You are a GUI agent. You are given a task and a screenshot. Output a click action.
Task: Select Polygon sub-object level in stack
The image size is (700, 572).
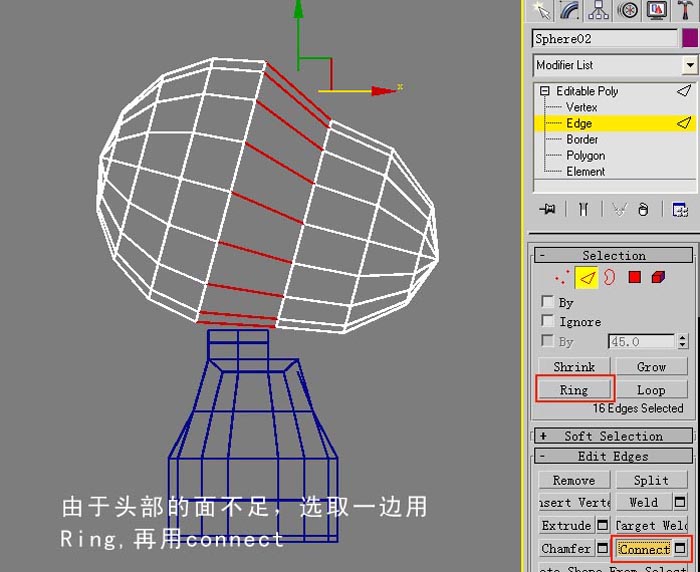(585, 155)
